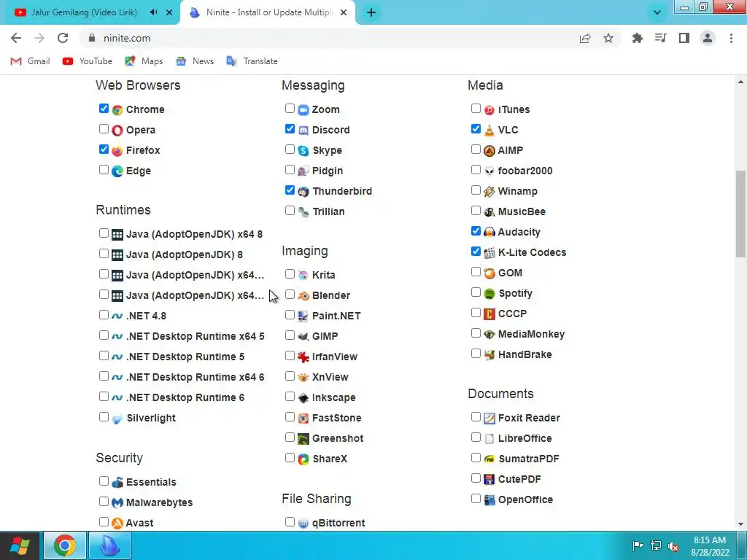Open the taskbar clock showing 8:15 AM
This screenshot has width=747, height=560.
(x=710, y=546)
